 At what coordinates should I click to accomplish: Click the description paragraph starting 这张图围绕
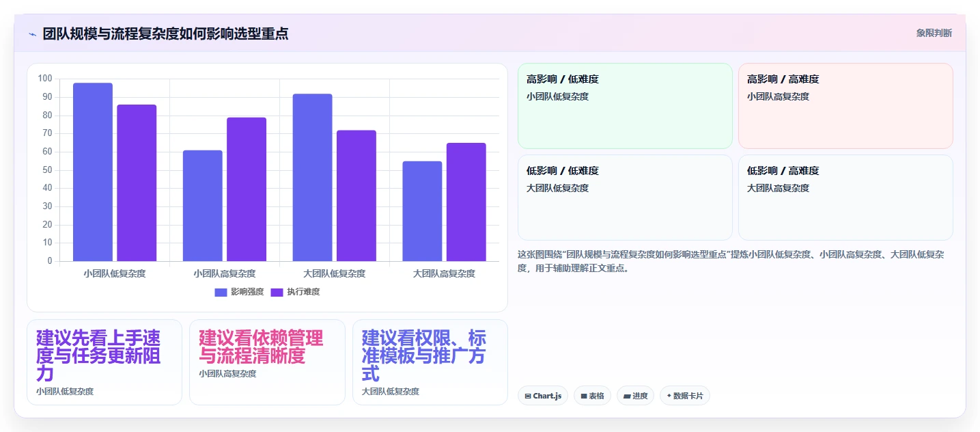[x=731, y=261]
